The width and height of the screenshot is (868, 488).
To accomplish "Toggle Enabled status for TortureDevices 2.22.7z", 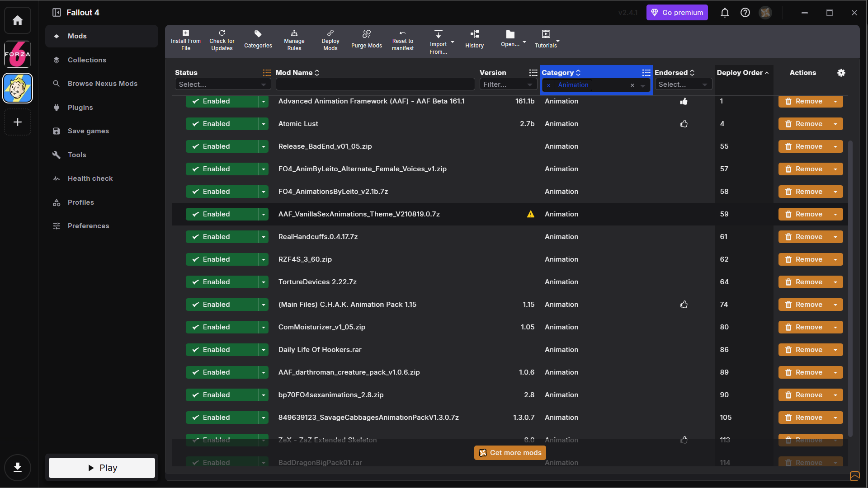I will point(222,282).
